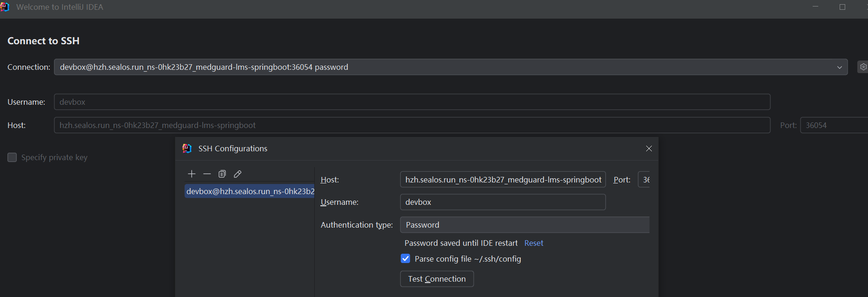Screen dimensions: 868x297
Task: Click the 'Specify private key' label text
Action: pyautogui.click(x=54, y=157)
